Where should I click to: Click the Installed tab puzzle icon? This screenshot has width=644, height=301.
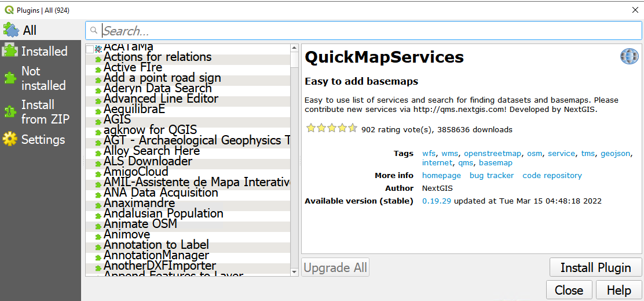10,51
